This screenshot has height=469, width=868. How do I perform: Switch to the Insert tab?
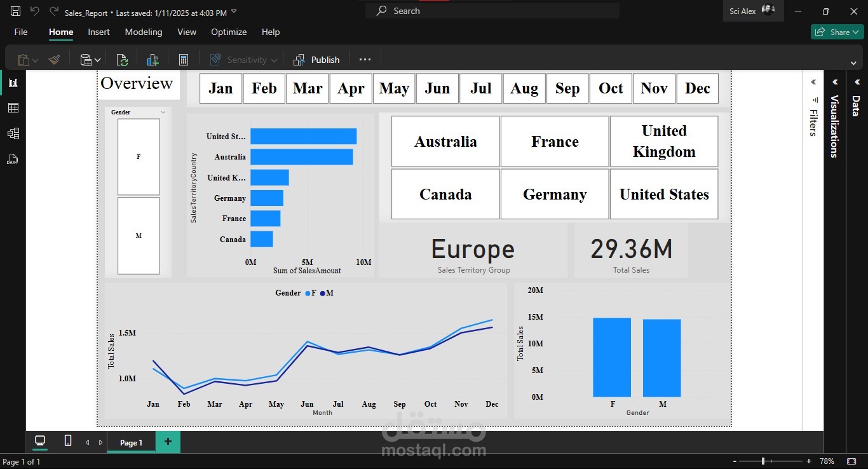[98, 32]
